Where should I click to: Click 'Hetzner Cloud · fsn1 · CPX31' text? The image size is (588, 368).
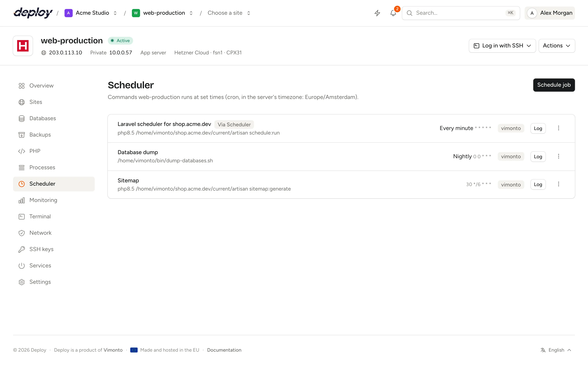click(x=208, y=53)
